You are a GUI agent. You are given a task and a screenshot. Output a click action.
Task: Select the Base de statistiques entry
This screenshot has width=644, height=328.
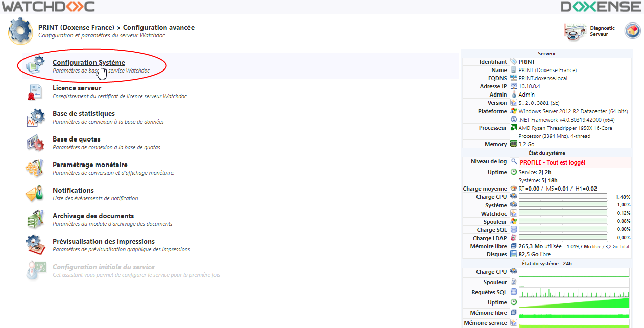tap(83, 113)
